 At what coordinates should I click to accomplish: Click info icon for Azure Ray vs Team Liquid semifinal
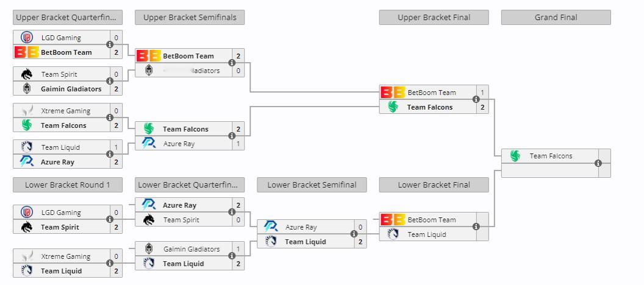point(354,234)
